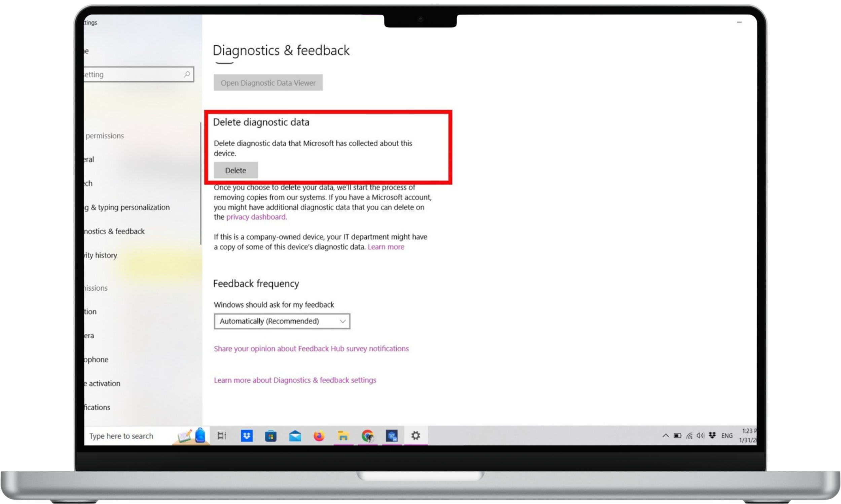Open the privacy dashboard link
The height and width of the screenshot is (504, 841).
coord(256,217)
